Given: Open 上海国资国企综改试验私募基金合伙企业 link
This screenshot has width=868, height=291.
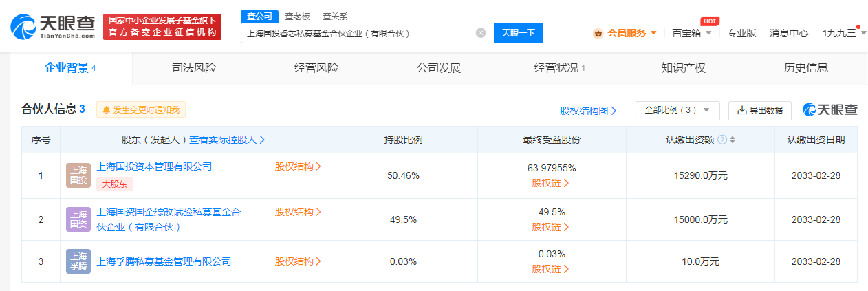Looking at the screenshot, I should 169,219.
